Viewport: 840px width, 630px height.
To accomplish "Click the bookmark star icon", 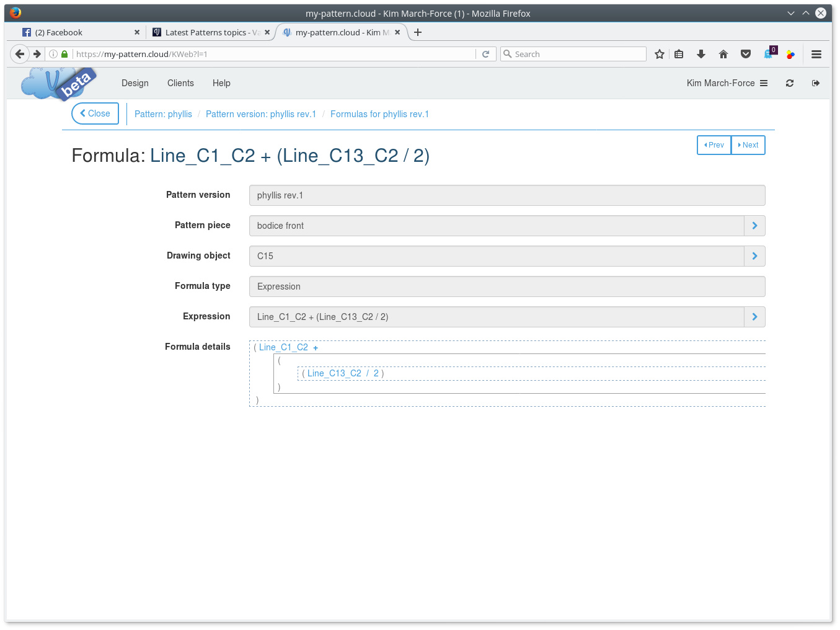I will (659, 55).
